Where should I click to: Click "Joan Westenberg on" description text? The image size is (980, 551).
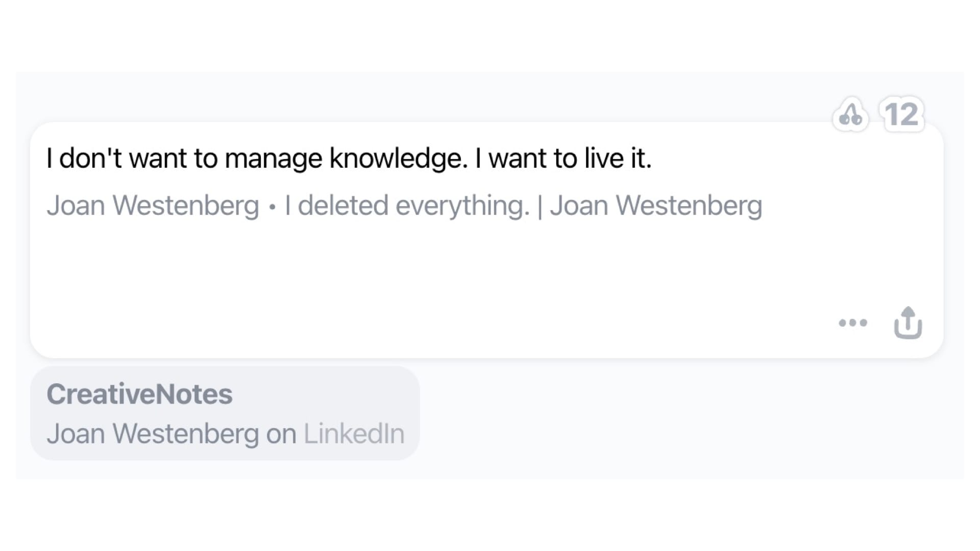coord(171,434)
